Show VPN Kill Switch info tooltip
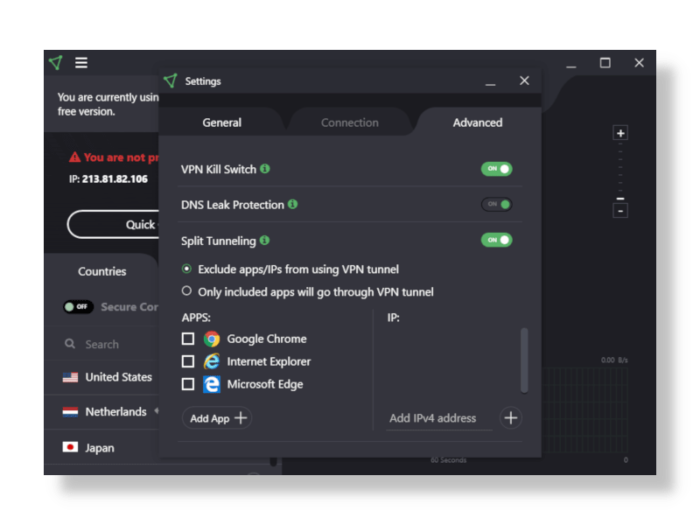Viewport: 700px width, 525px height. click(265, 169)
